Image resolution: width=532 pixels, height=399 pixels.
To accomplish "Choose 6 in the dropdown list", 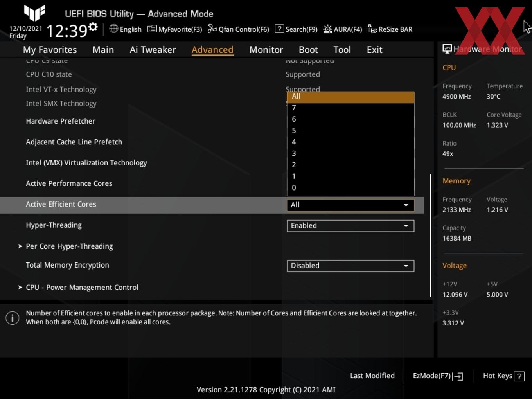I will (x=350, y=119).
